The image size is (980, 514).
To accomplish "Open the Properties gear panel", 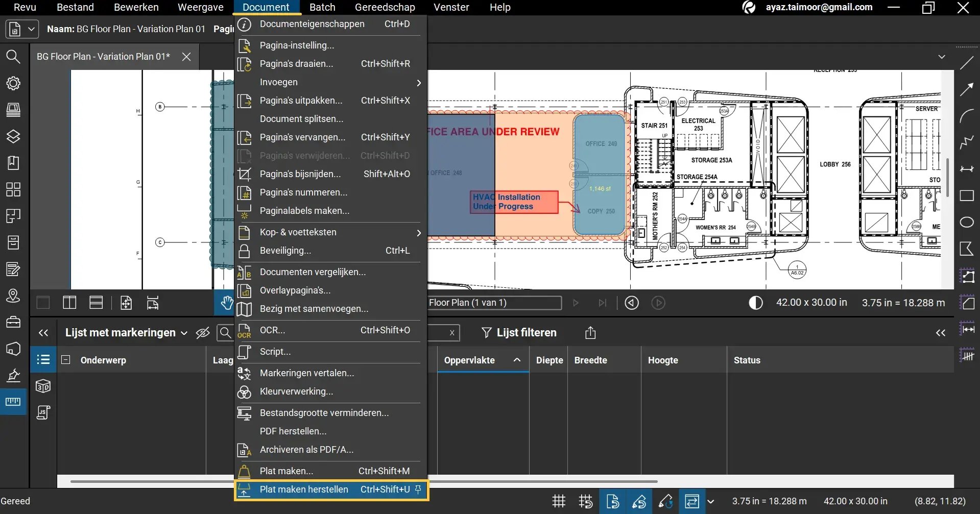I will (13, 83).
